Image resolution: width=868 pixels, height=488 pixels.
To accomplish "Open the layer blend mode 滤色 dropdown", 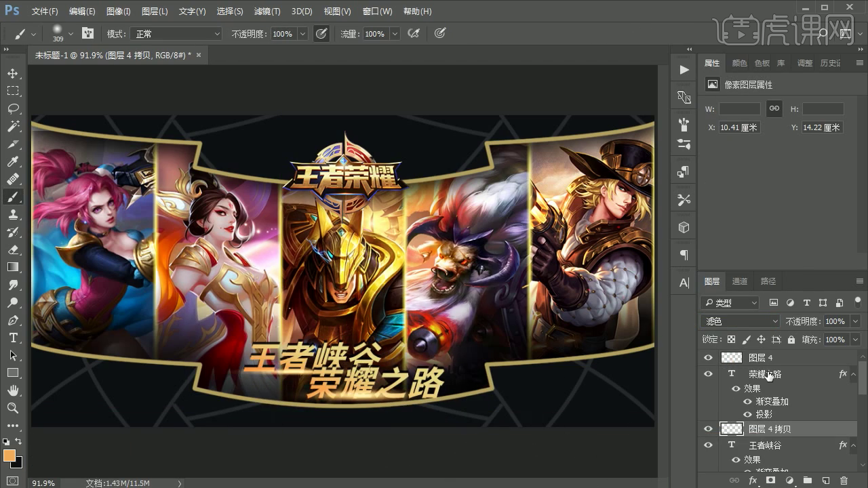I will click(741, 321).
